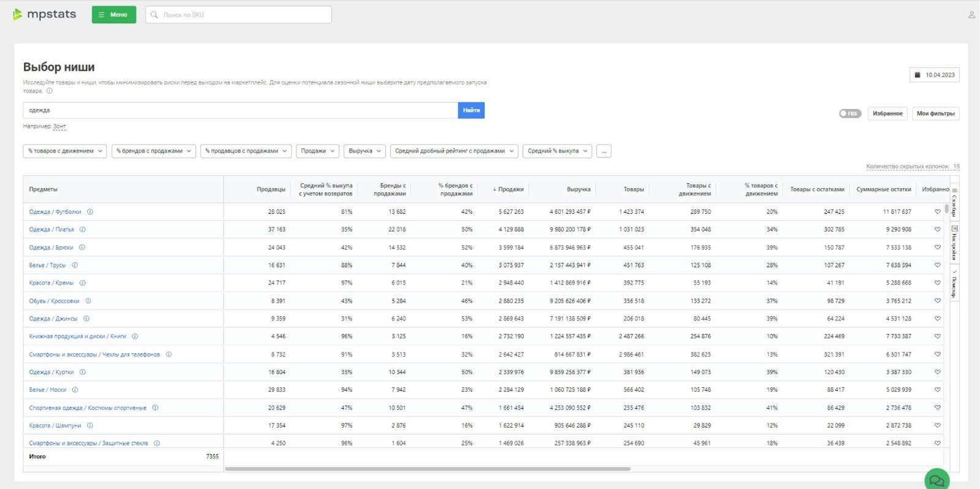This screenshot has width=980, height=489.
Task: Click info icon next to Белье / Трусы
Action: click(75, 265)
